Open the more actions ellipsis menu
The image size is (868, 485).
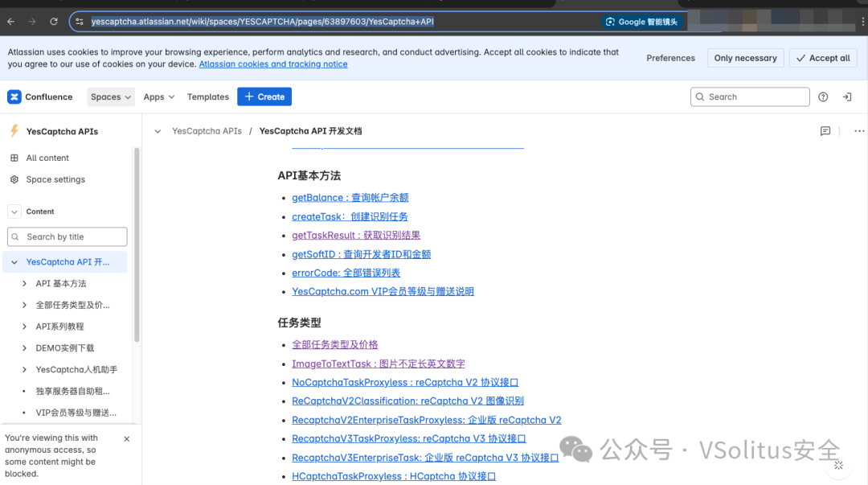[859, 131]
